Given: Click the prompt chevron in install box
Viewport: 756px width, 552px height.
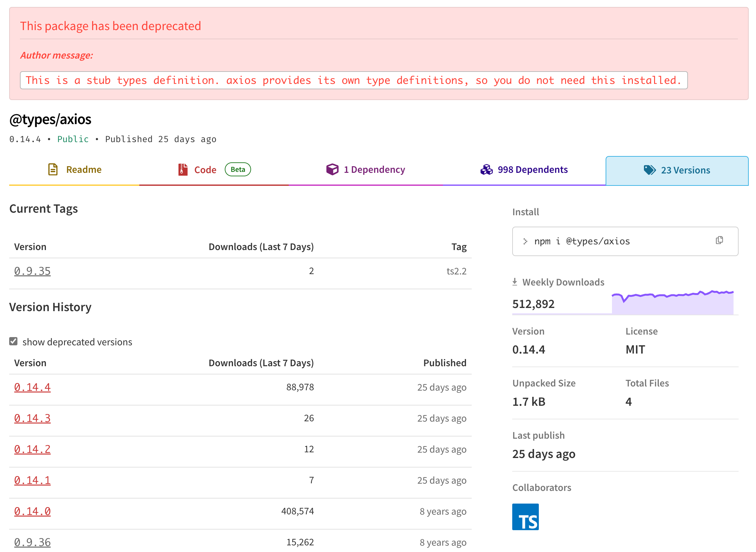Looking at the screenshot, I should click(525, 241).
